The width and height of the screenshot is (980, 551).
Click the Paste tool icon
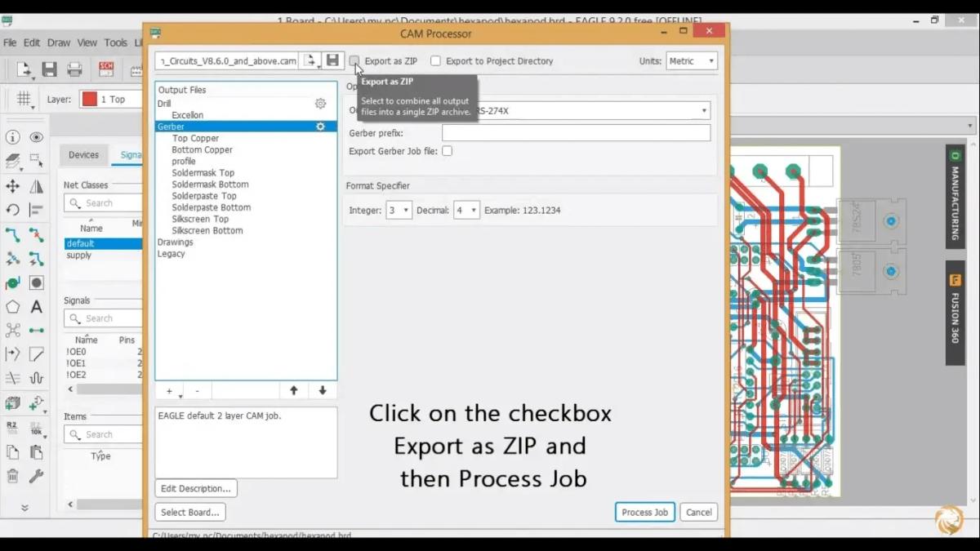tap(36, 451)
